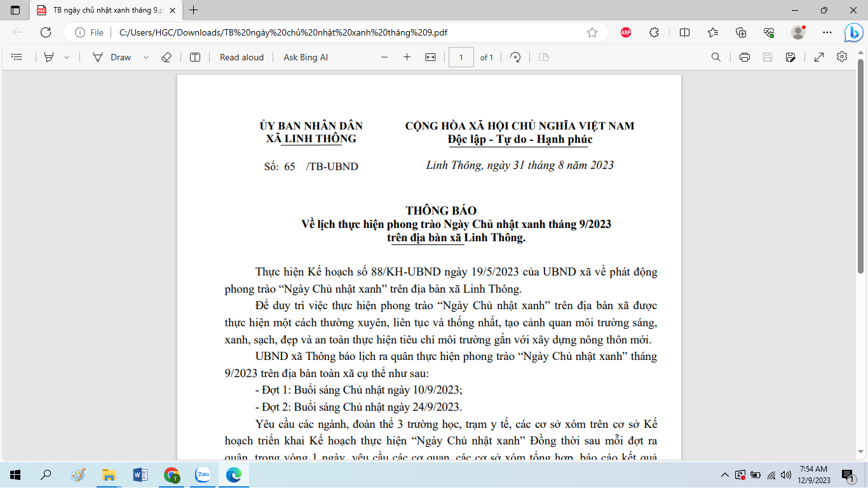
Task: Open the tab actions menu
Action: [x=15, y=10]
